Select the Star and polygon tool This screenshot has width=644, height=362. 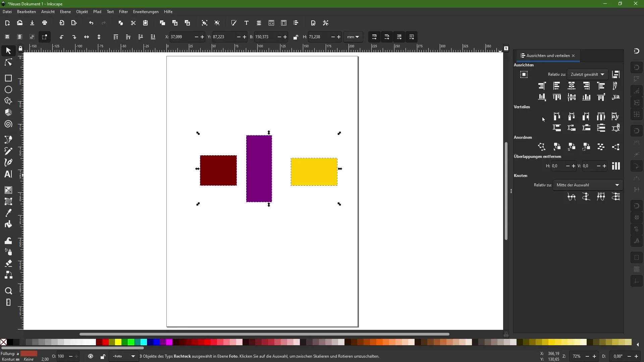(x=8, y=101)
